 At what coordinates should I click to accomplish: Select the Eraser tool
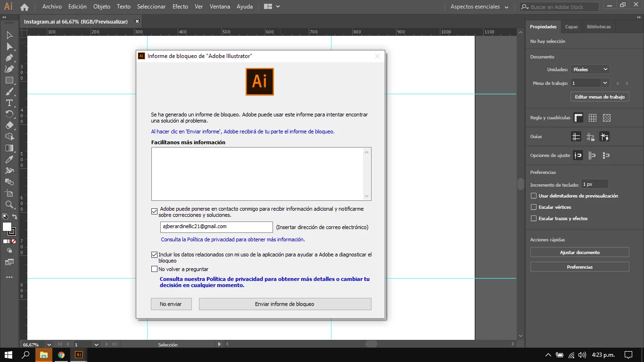tap(9, 126)
